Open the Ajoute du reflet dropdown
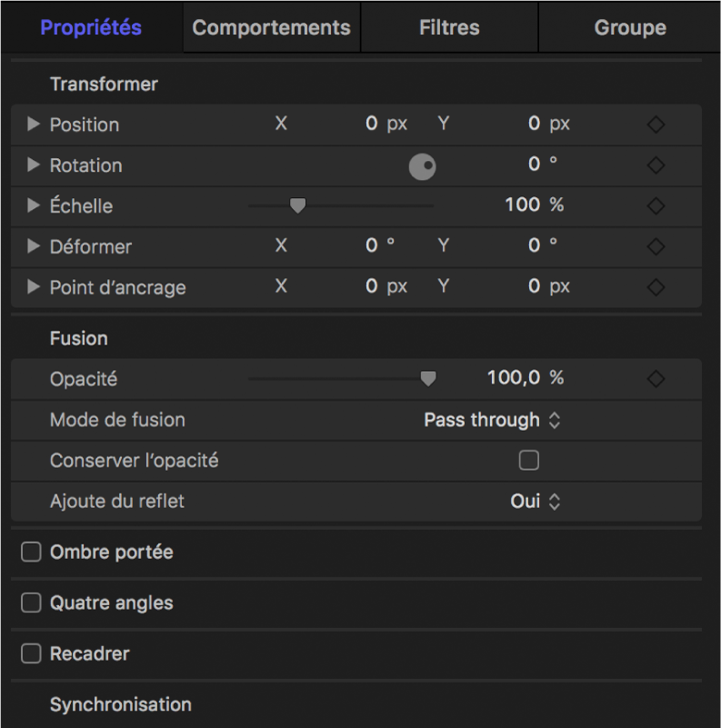721x728 pixels. coord(535,502)
